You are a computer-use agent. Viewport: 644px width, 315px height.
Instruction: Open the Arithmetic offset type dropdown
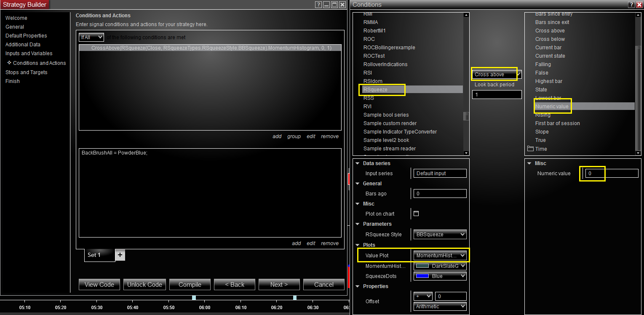(440, 307)
